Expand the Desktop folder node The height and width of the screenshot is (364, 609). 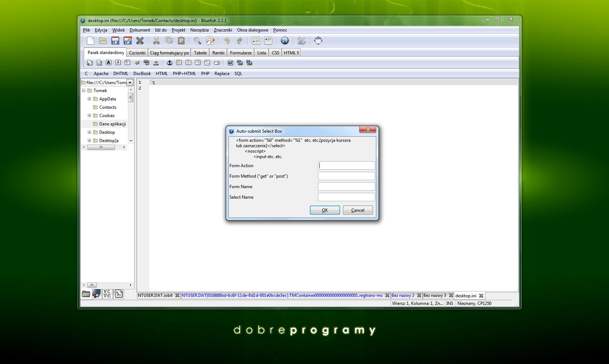pyautogui.click(x=89, y=132)
